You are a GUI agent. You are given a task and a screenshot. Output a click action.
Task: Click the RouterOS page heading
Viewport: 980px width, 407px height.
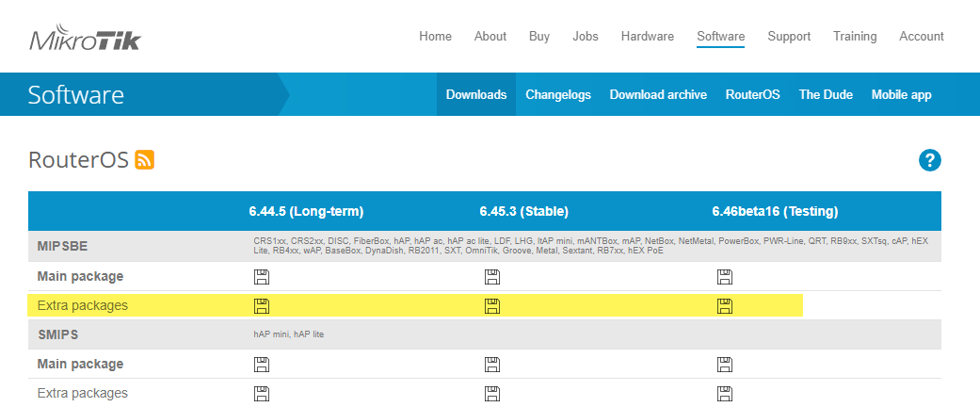78,160
